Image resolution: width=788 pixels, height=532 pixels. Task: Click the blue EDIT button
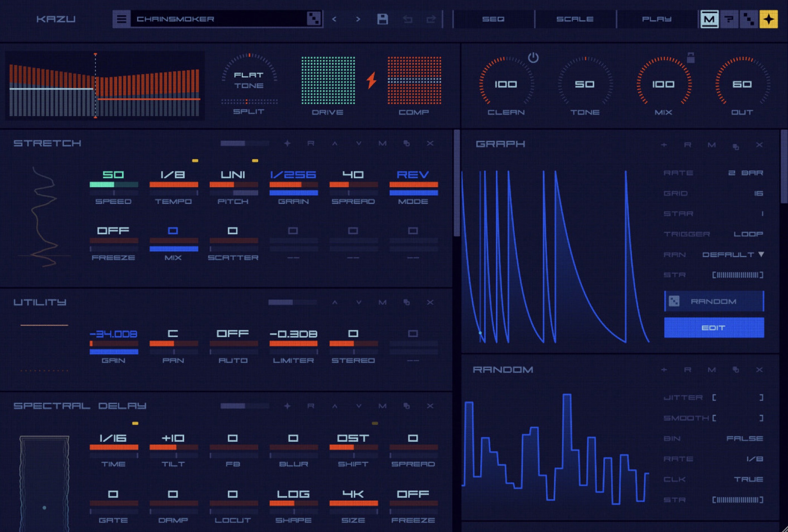pos(714,327)
